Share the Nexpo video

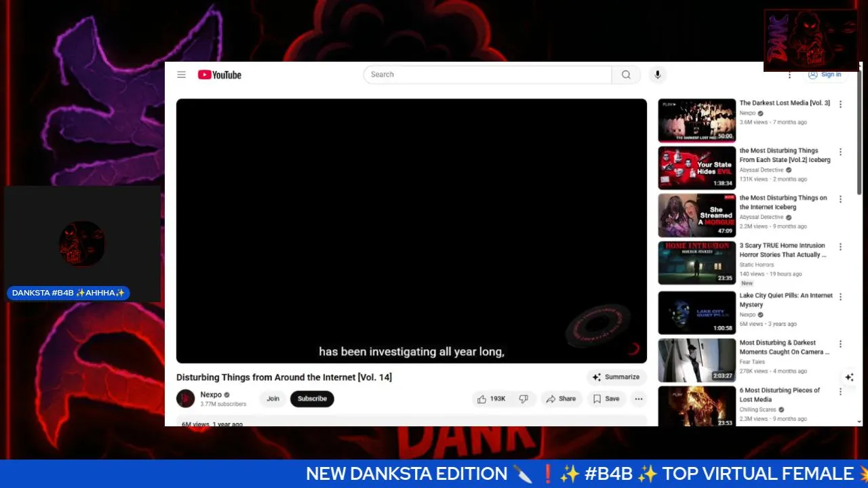[561, 399]
